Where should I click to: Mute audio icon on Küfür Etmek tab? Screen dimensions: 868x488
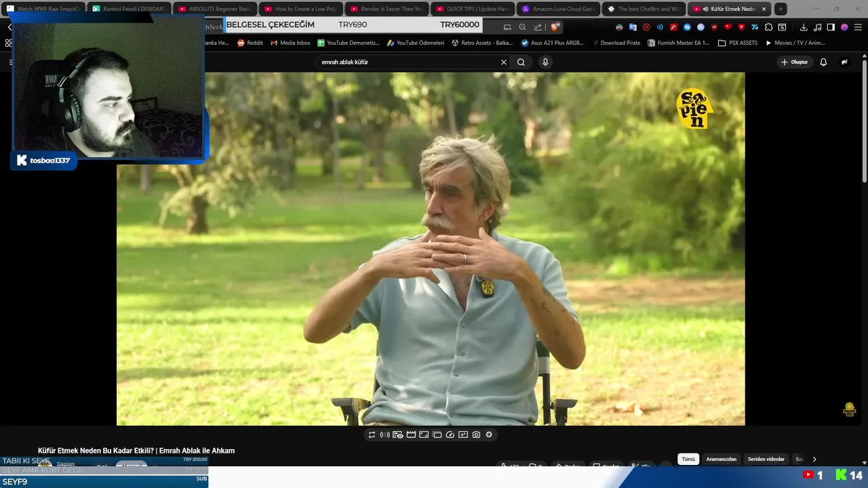tap(705, 9)
